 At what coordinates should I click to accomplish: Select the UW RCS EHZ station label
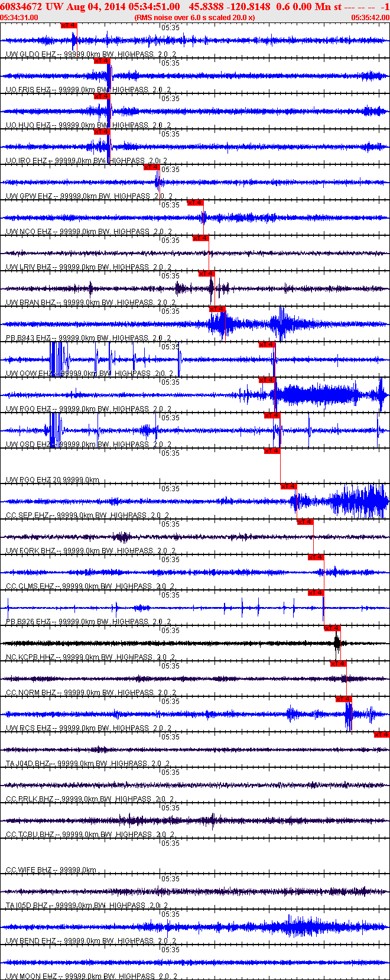click(x=89, y=728)
